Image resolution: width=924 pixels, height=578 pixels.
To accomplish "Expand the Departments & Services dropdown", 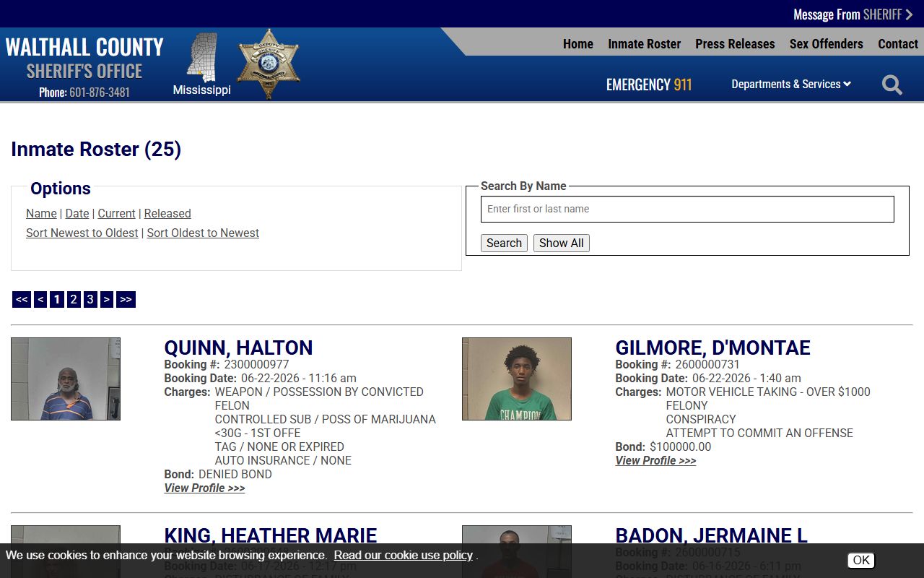I will (791, 85).
